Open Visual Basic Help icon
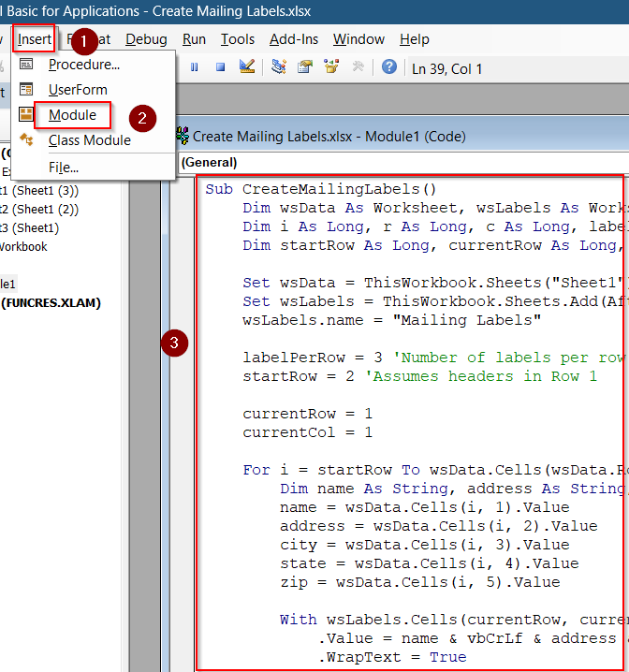 [x=389, y=66]
